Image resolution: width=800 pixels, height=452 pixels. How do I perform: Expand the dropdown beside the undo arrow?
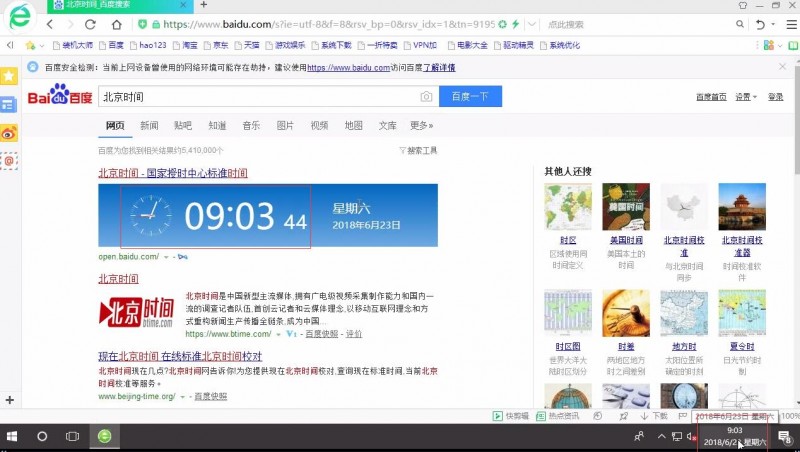(773, 24)
